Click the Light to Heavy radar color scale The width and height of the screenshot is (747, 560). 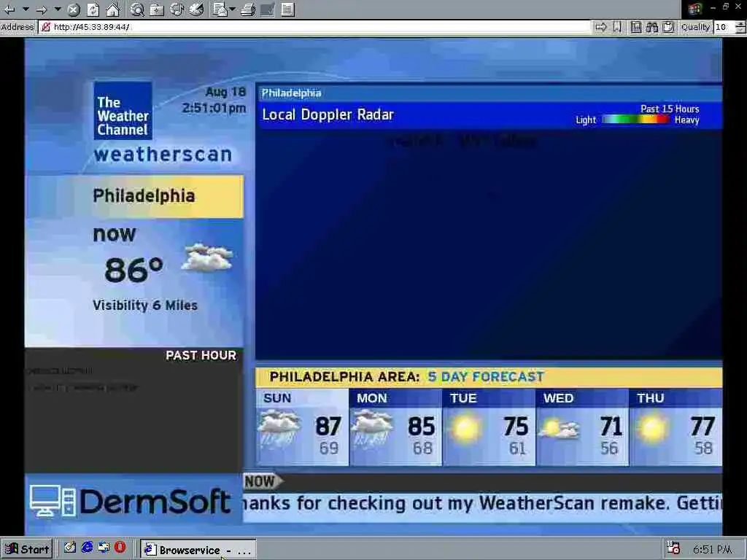coord(638,120)
